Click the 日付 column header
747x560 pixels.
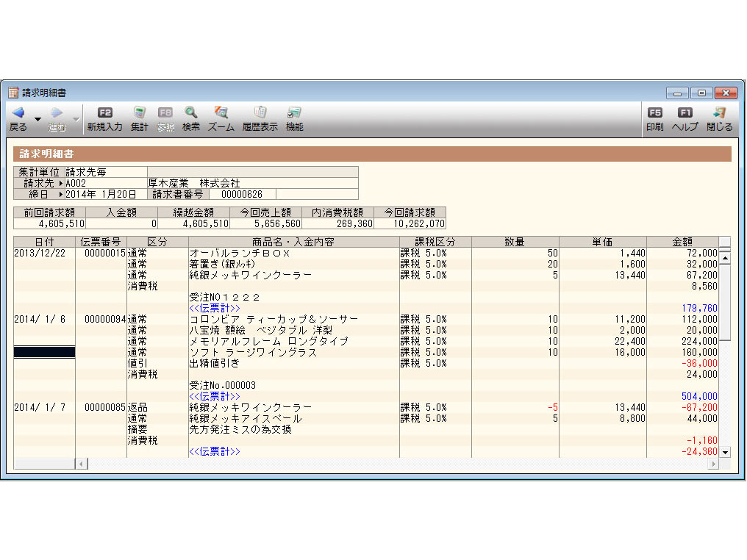coord(44,242)
